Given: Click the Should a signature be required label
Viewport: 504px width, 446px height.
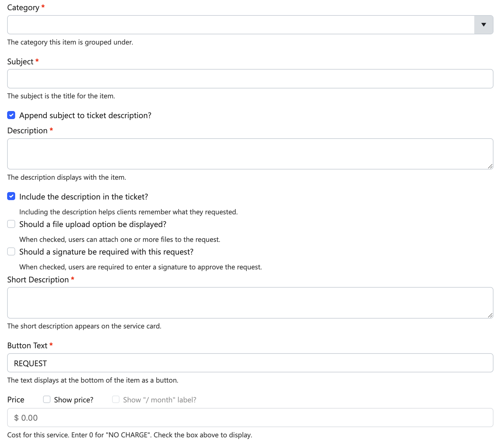Looking at the screenshot, I should click(x=106, y=252).
